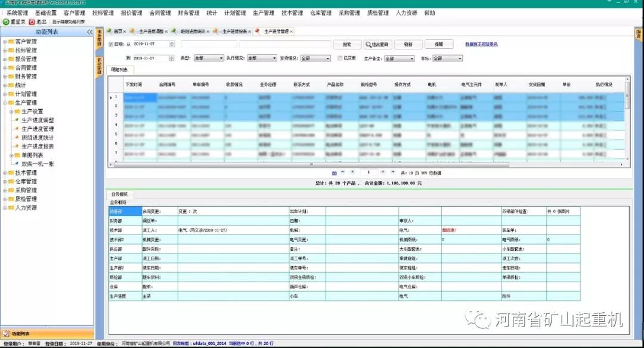Screen dimensions: 644x348
Task: Click the table's horizontal scrollbar
Action: [310, 164]
